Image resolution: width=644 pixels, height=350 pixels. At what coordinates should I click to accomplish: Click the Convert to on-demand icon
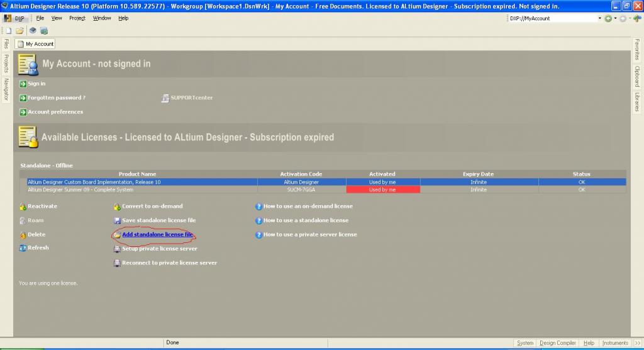click(117, 207)
